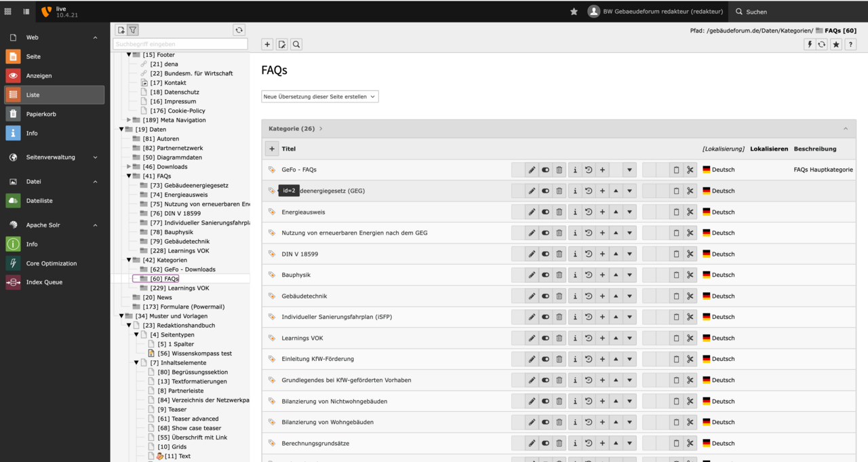Viewport: 868px width, 462px height.
Task: Collapse the Kategorie table with chevron
Action: coord(845,129)
